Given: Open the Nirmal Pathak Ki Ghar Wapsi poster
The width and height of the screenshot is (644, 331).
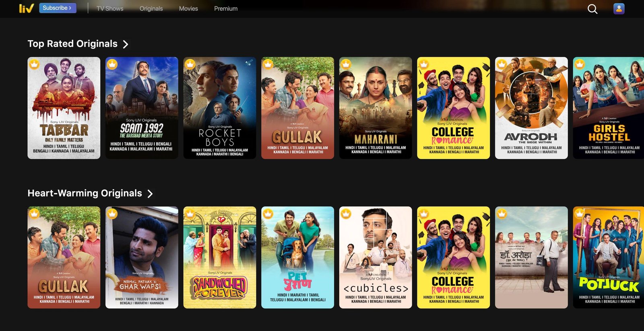Looking at the screenshot, I should pos(142,257).
